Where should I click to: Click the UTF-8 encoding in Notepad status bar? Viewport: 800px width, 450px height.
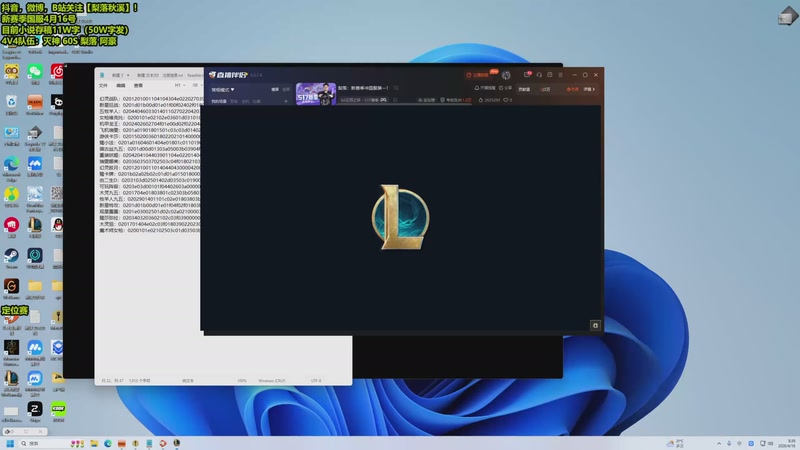(x=316, y=381)
